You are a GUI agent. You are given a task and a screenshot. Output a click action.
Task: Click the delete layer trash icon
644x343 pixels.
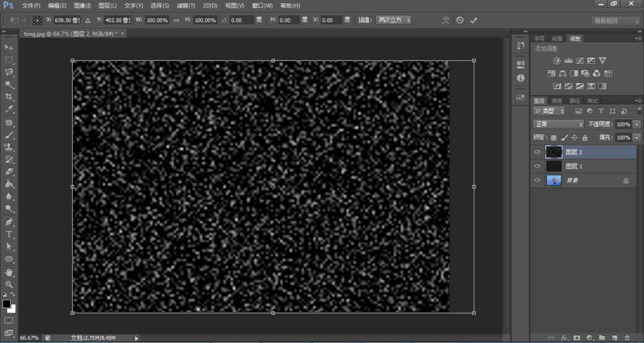[627, 337]
